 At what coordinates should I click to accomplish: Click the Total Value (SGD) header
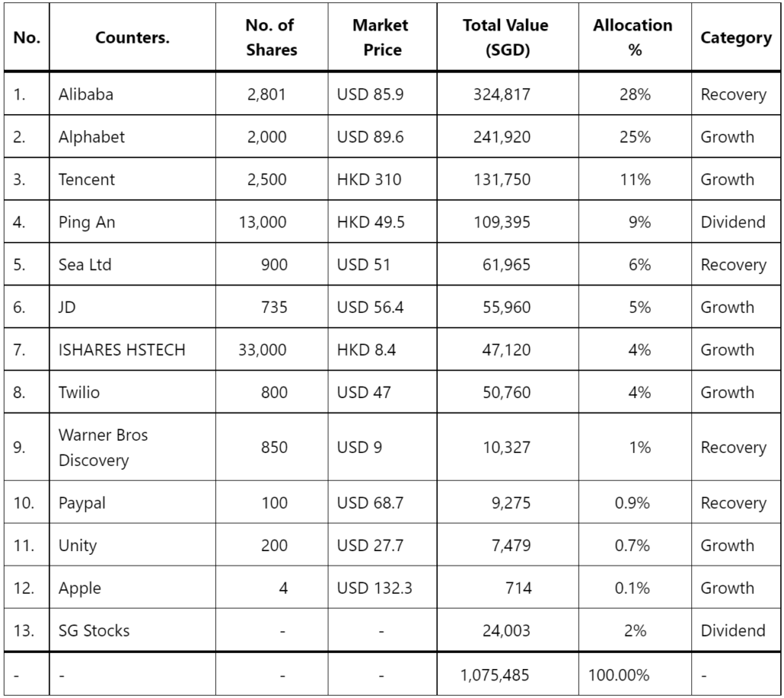508,38
